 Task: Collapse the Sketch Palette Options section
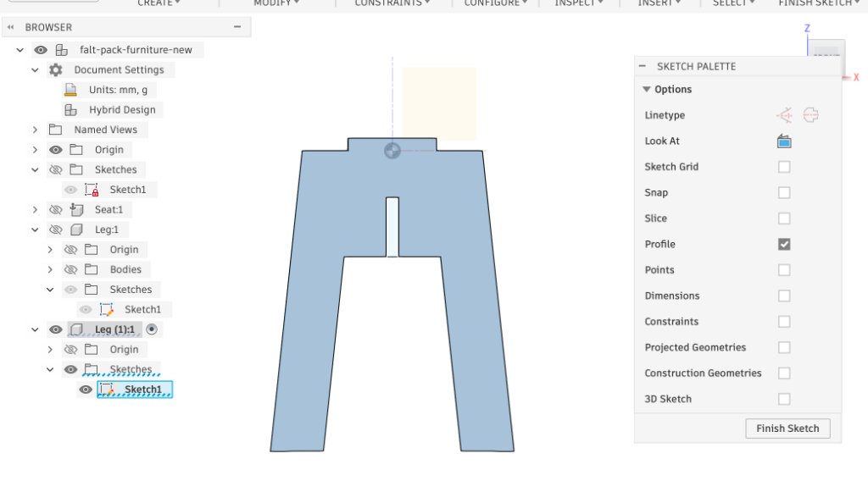(x=646, y=89)
